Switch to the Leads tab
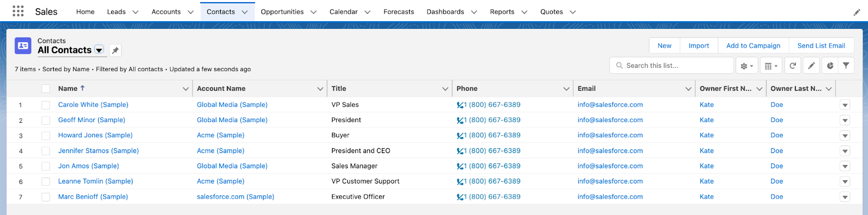Image resolution: width=868 pixels, height=215 pixels. (116, 12)
